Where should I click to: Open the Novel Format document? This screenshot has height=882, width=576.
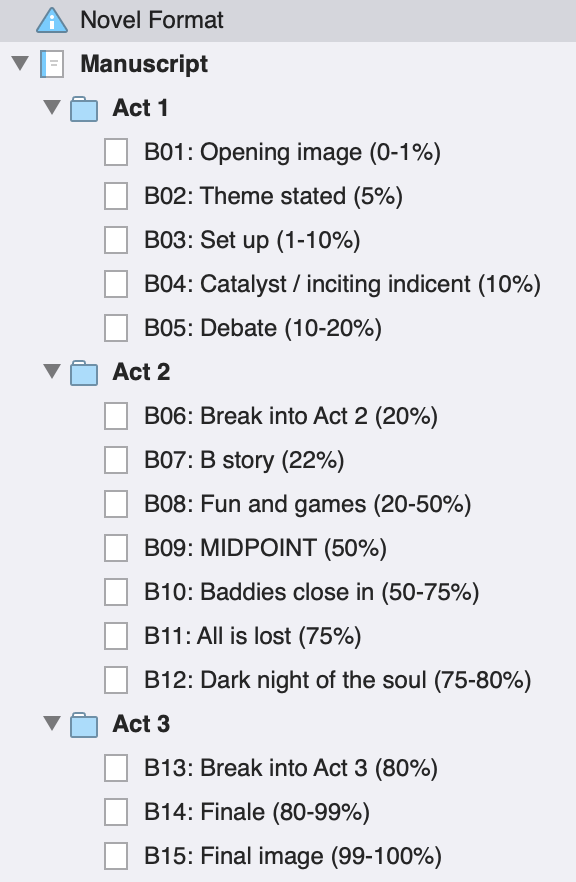[x=152, y=20]
